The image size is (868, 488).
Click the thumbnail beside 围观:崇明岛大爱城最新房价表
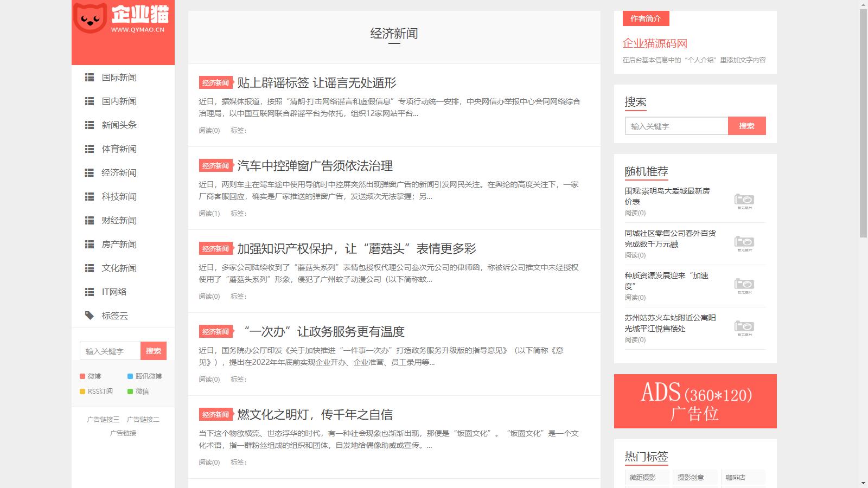744,201
